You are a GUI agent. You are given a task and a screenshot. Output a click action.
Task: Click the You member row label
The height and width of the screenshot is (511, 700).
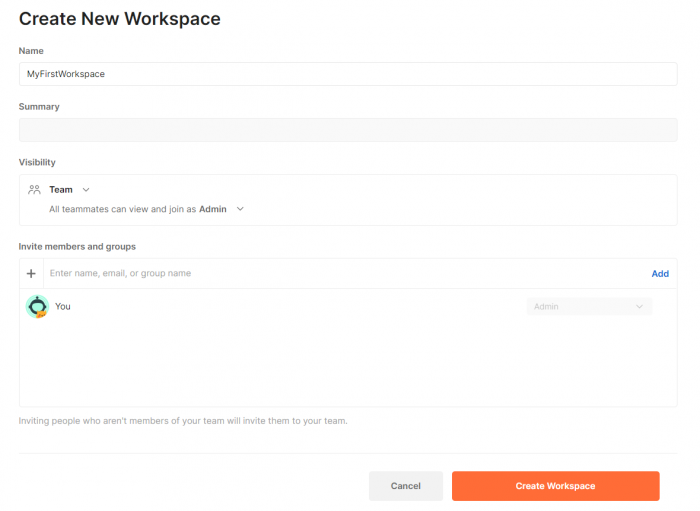coord(62,307)
